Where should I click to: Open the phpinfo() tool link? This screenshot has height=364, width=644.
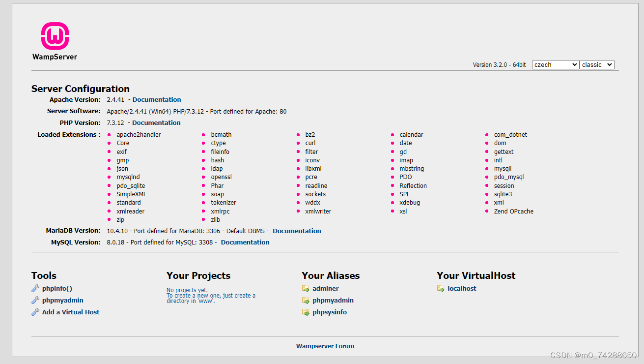[x=57, y=289]
